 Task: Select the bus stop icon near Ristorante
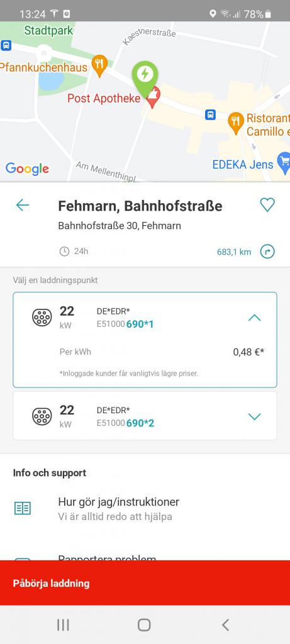point(210,114)
